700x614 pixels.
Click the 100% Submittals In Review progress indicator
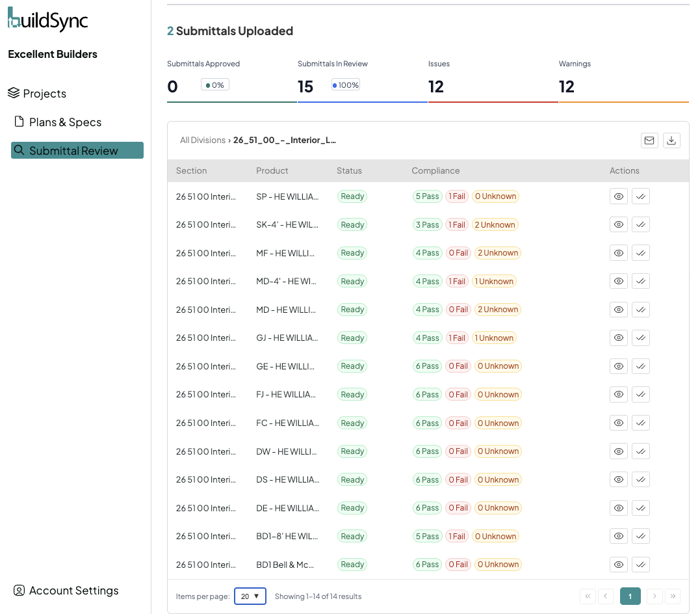pyautogui.click(x=345, y=85)
